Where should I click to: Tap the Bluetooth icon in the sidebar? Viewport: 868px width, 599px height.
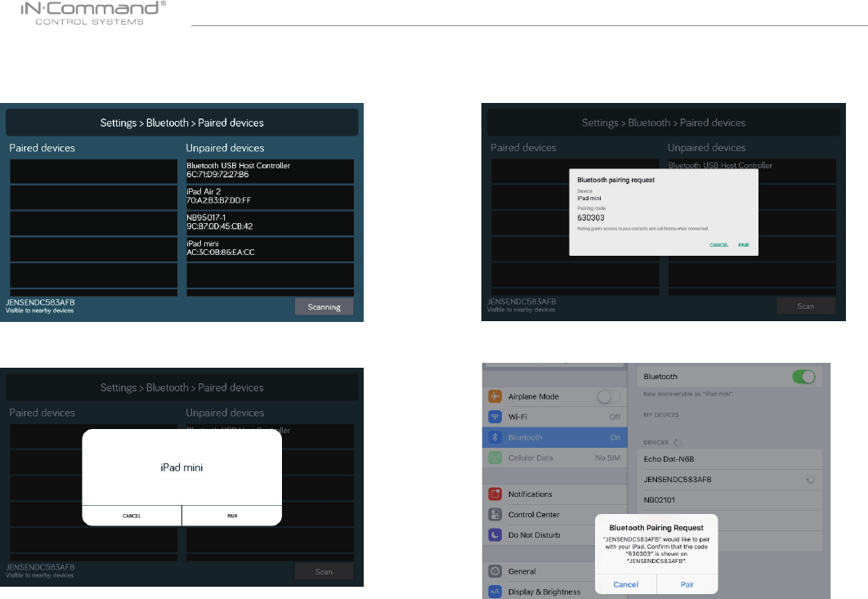(495, 437)
